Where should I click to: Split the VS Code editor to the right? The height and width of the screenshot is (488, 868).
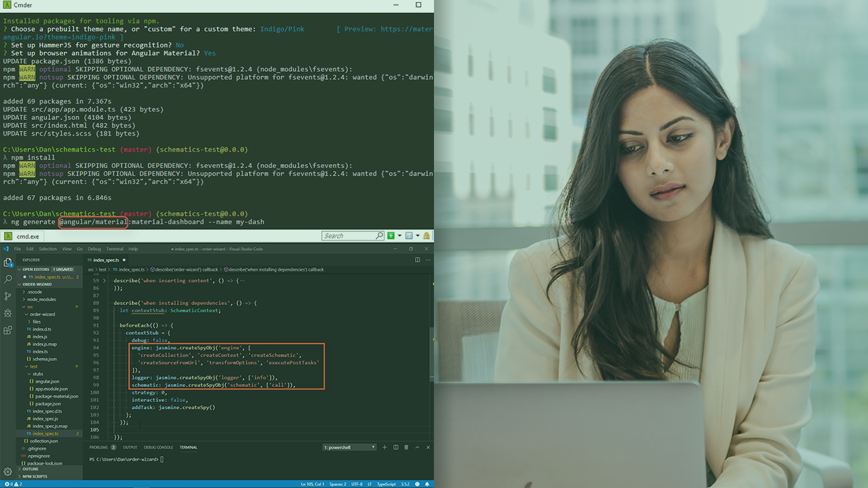pyautogui.click(x=417, y=260)
